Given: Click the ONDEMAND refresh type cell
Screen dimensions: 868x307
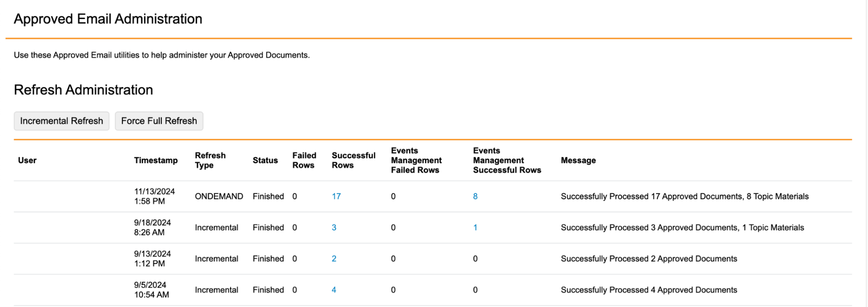Looking at the screenshot, I should 218,196.
